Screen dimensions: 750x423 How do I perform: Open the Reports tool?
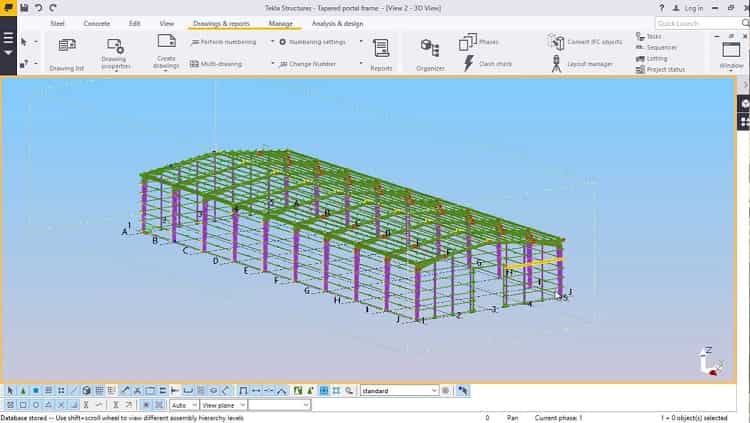point(381,53)
